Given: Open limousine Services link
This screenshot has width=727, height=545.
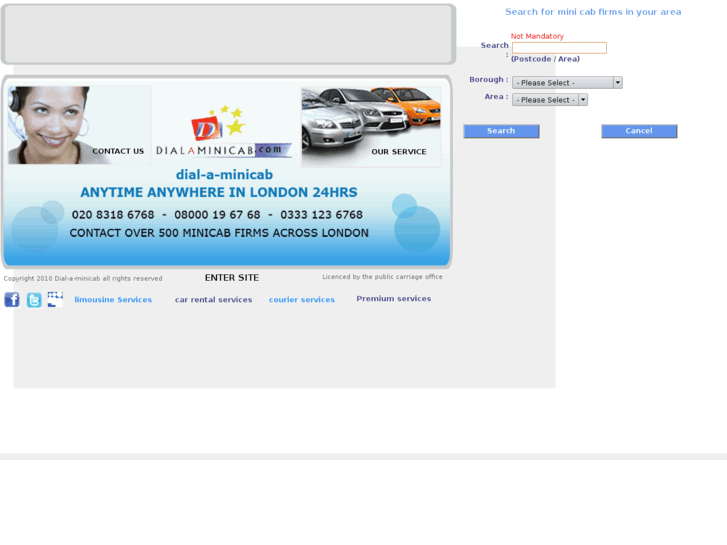Looking at the screenshot, I should 113,300.
